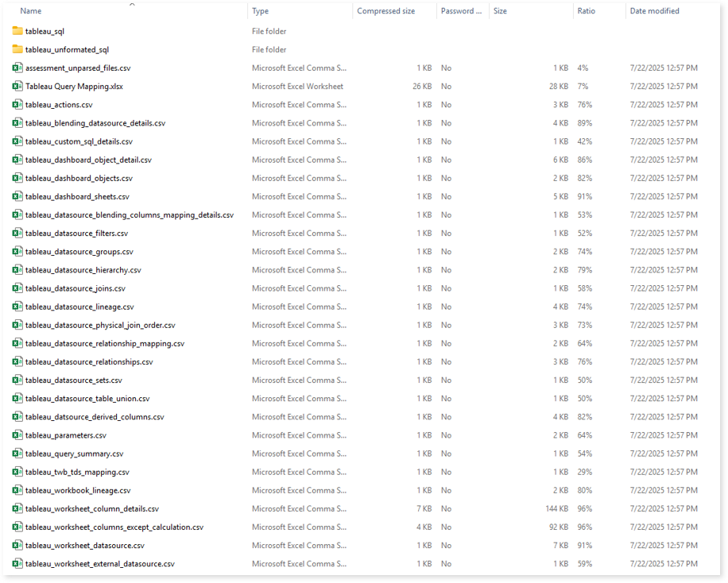
Task: Click File folder type for tableau_unformated_sql
Action: (269, 49)
